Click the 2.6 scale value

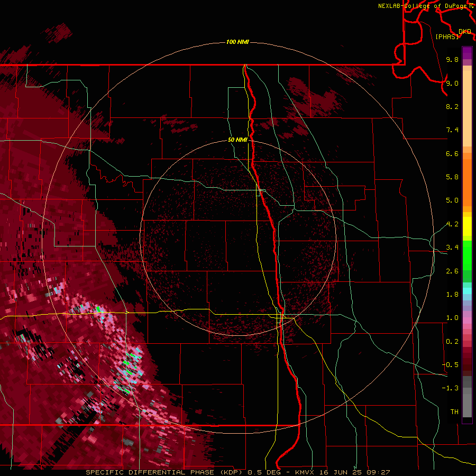(452, 271)
